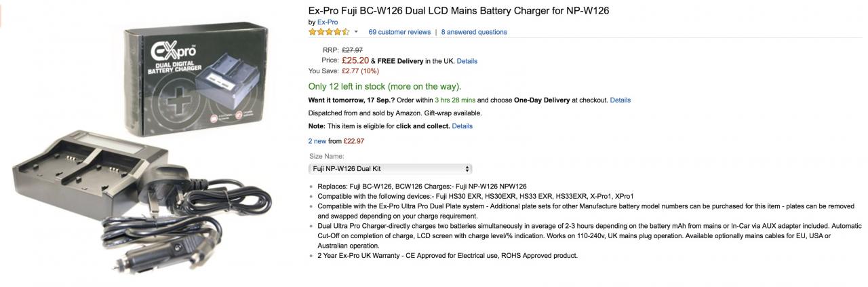Click the £25.20 price
The height and width of the screenshot is (287, 868).
point(355,60)
